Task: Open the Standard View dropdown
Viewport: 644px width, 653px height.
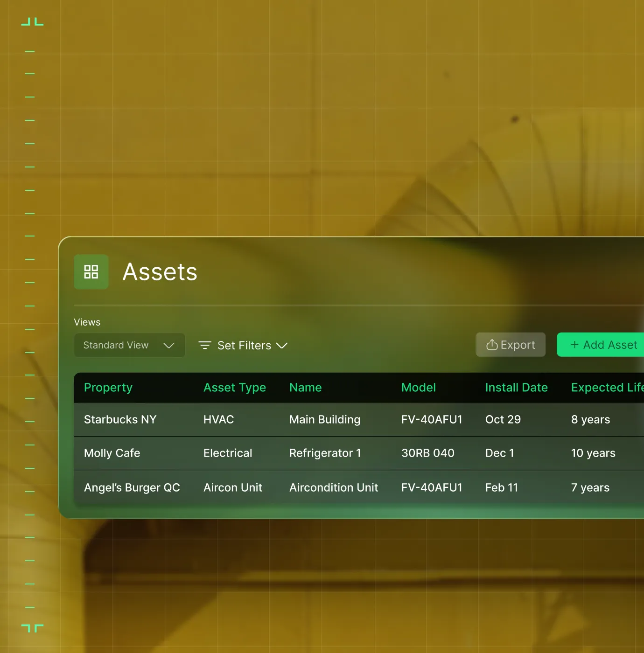Action: point(130,345)
